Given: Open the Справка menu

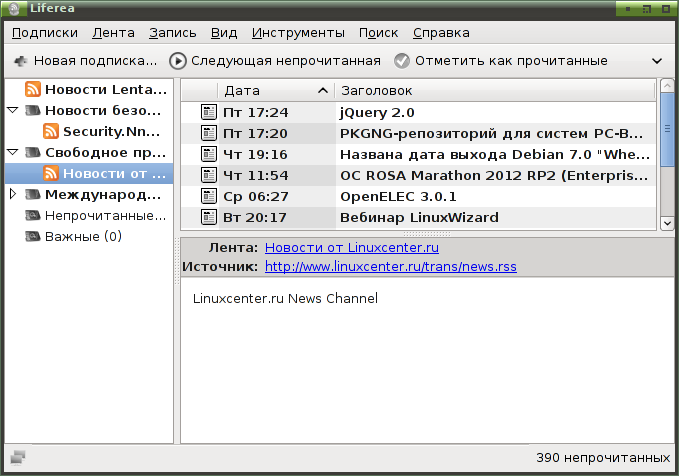Looking at the screenshot, I should (x=441, y=33).
